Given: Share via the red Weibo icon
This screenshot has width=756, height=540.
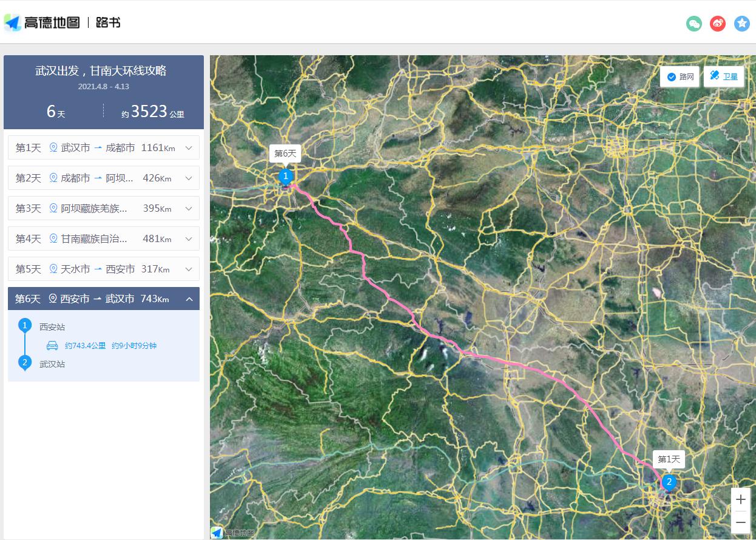Looking at the screenshot, I should (718, 24).
